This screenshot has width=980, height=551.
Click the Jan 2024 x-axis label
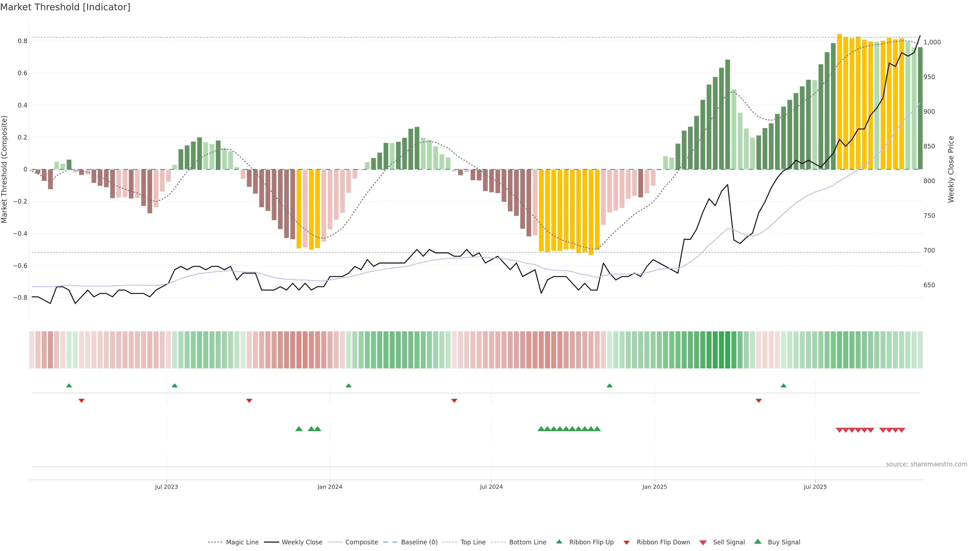coord(330,487)
